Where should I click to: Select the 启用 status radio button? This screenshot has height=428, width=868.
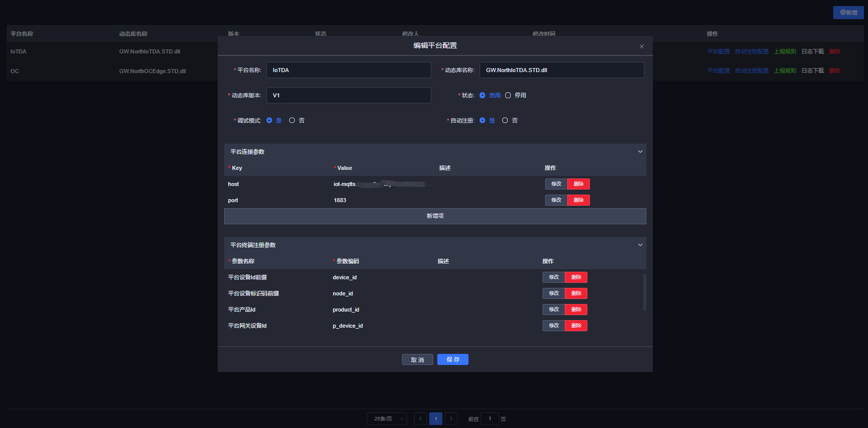point(482,95)
